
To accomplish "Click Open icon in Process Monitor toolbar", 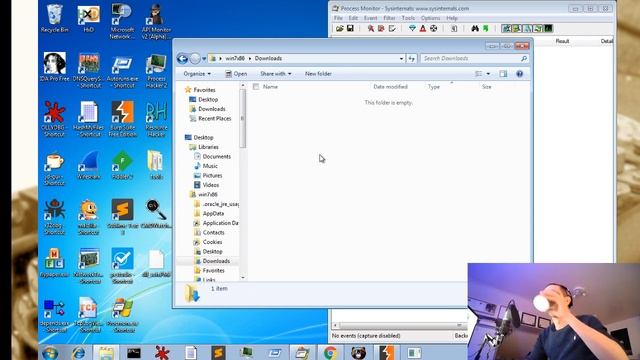I will [x=340, y=29].
